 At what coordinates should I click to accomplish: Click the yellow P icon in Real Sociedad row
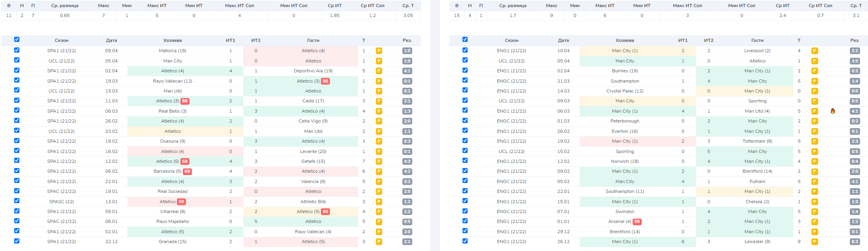[x=379, y=191]
